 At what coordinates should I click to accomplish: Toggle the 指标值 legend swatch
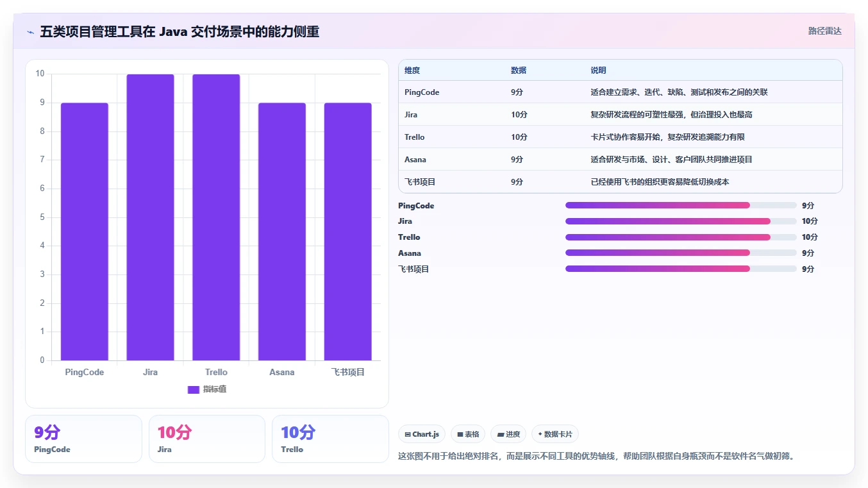[x=194, y=389]
